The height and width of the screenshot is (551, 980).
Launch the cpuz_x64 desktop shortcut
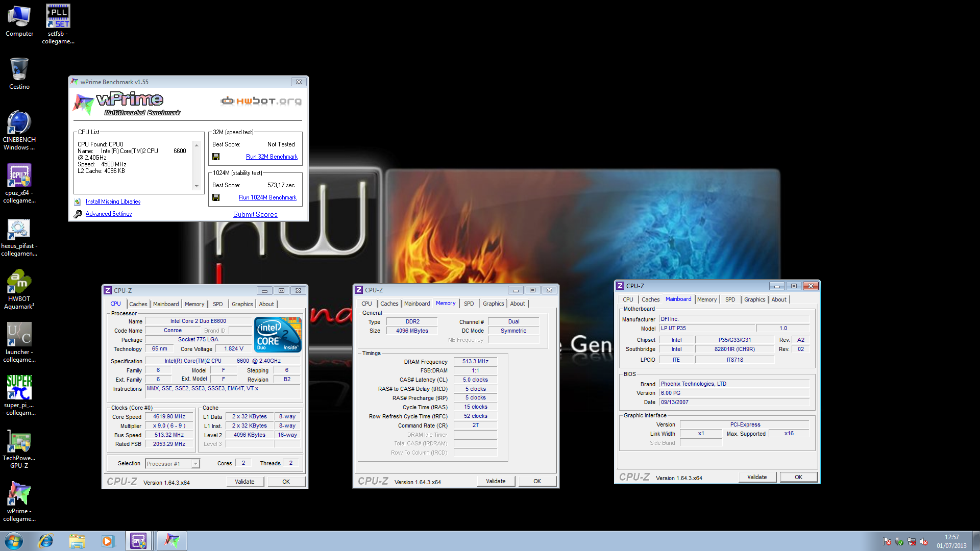click(19, 183)
